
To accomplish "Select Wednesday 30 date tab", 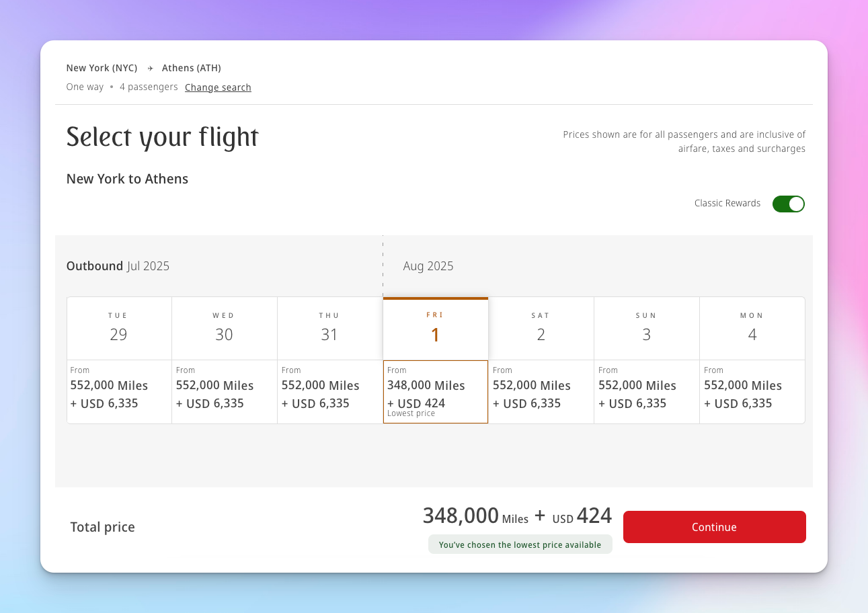I will point(225,329).
